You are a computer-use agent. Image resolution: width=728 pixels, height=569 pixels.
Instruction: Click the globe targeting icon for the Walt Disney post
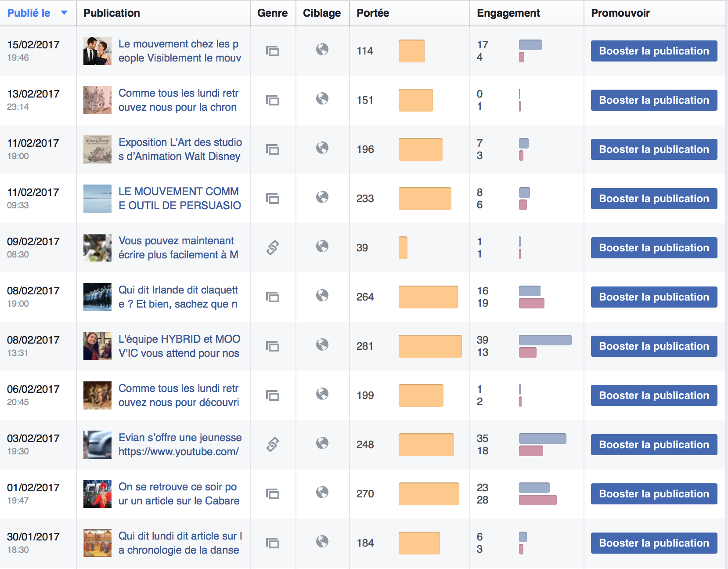pos(322,148)
